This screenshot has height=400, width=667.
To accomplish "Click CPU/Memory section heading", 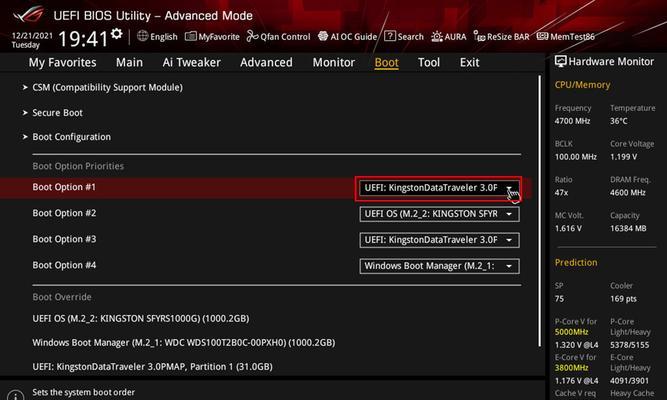I will tap(582, 85).
